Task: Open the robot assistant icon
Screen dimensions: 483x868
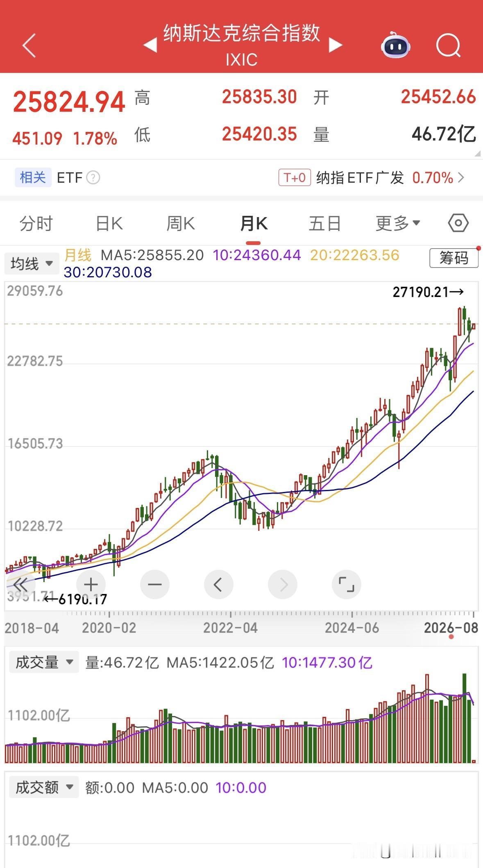Action: point(395,45)
